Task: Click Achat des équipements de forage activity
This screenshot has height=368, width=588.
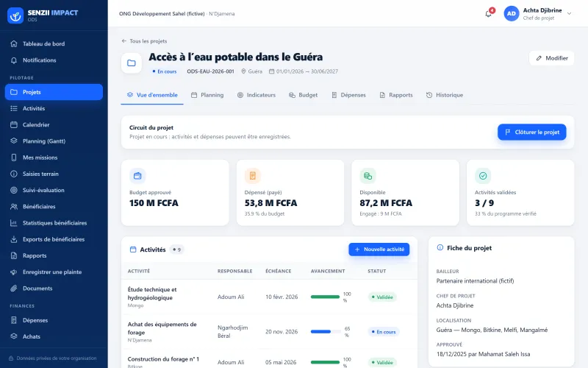Action: 162,328
